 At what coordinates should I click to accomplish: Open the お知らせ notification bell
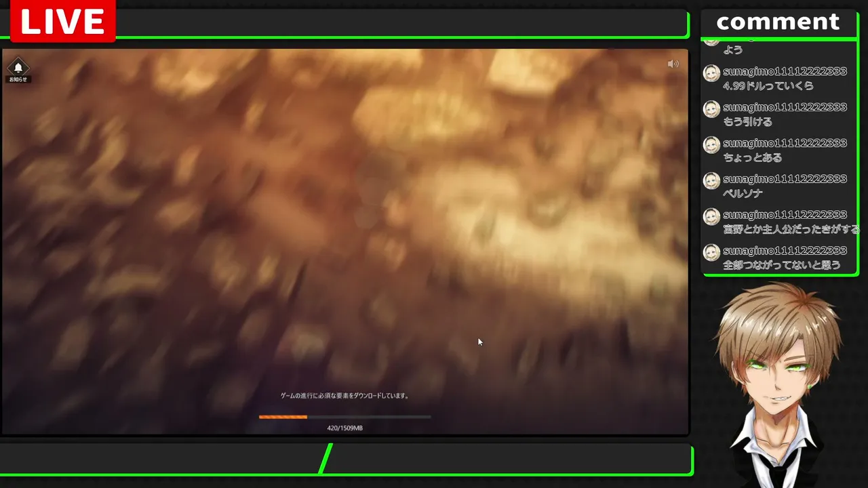point(18,70)
